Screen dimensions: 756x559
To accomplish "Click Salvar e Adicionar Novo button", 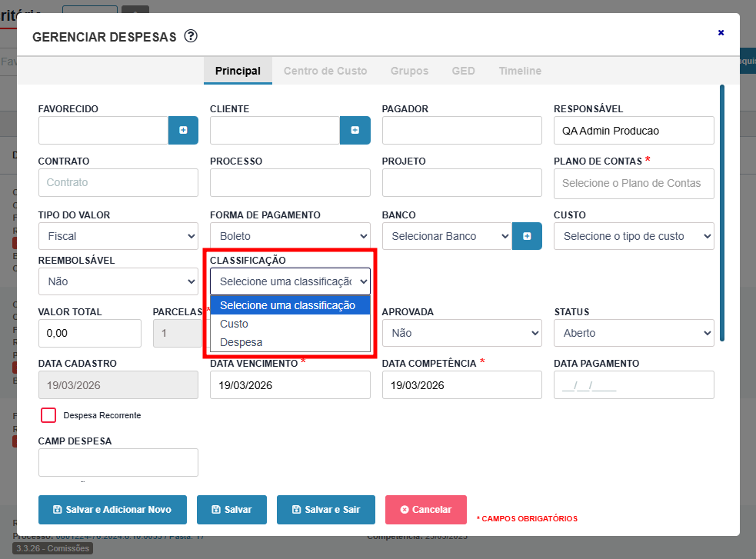I will [112, 510].
